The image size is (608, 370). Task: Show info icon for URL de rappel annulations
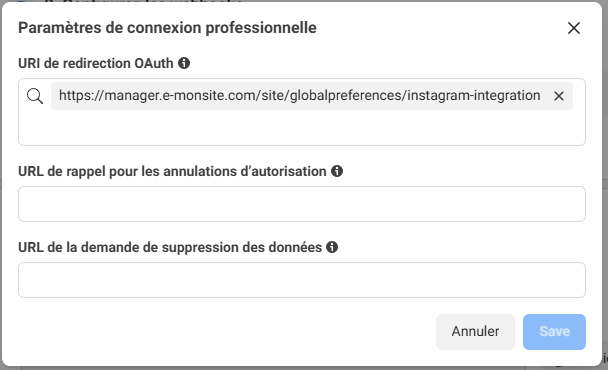(337, 171)
